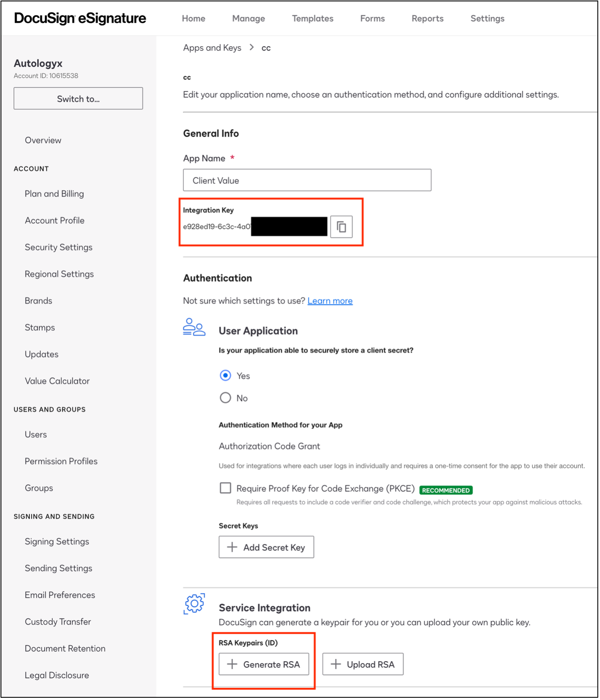The height and width of the screenshot is (700, 600).
Task: Go to Users management page
Action: (36, 435)
